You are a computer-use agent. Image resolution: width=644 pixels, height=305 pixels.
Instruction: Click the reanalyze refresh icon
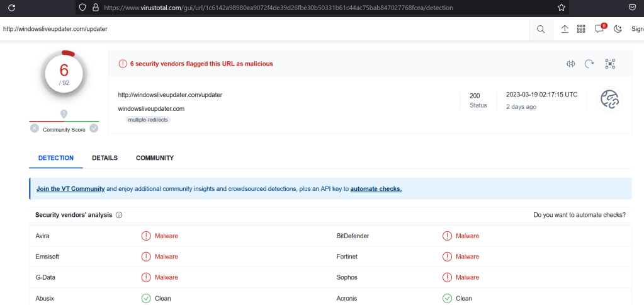[x=590, y=64]
